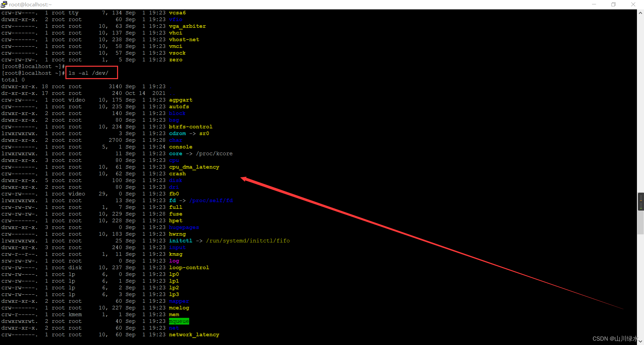Click the 'autofs' device name
This screenshot has height=345, width=644.
pyautogui.click(x=179, y=107)
